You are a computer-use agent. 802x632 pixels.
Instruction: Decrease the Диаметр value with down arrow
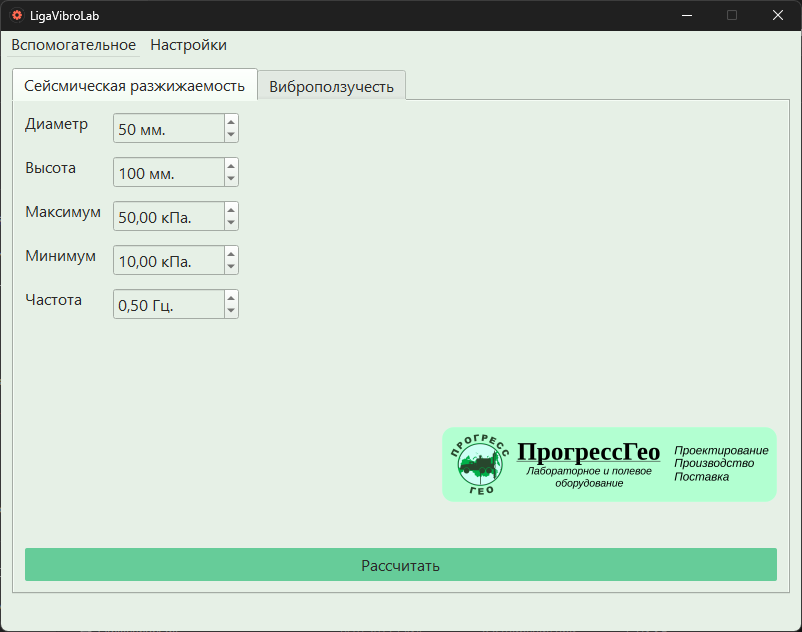tap(231, 134)
